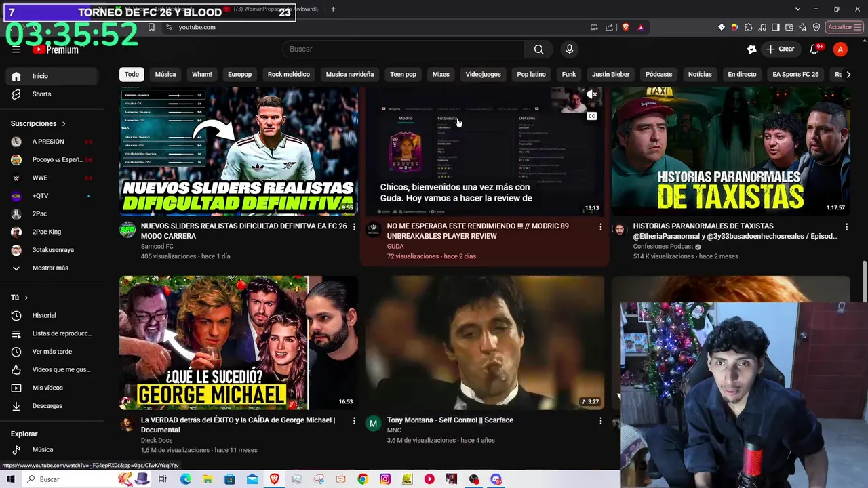Select the Musica navideña chip
Viewport: 868px width, 488px height.
[350, 75]
